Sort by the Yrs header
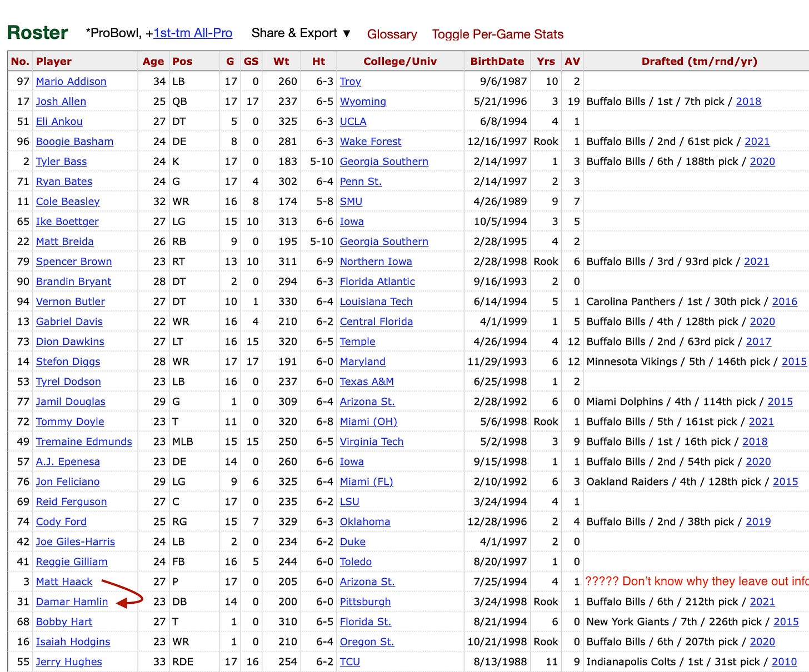The width and height of the screenshot is (809, 672). coord(546,61)
